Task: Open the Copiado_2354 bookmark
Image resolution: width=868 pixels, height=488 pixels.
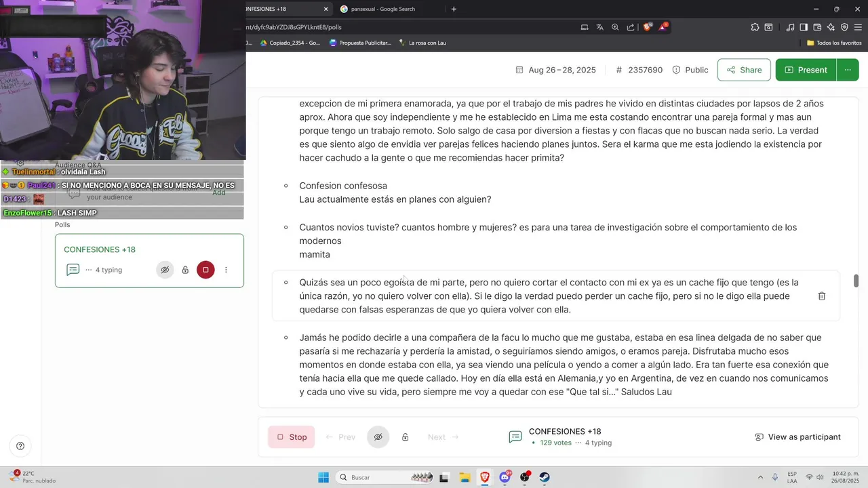Action: pyautogui.click(x=290, y=43)
